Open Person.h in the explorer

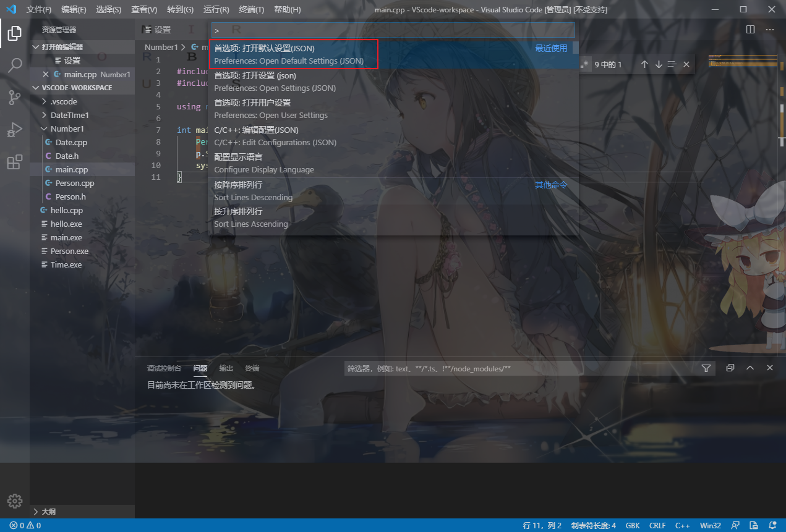tap(82, 196)
